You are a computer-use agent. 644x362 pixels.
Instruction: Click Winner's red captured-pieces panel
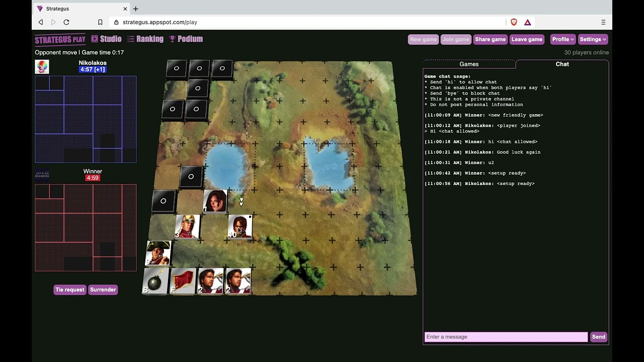click(86, 228)
